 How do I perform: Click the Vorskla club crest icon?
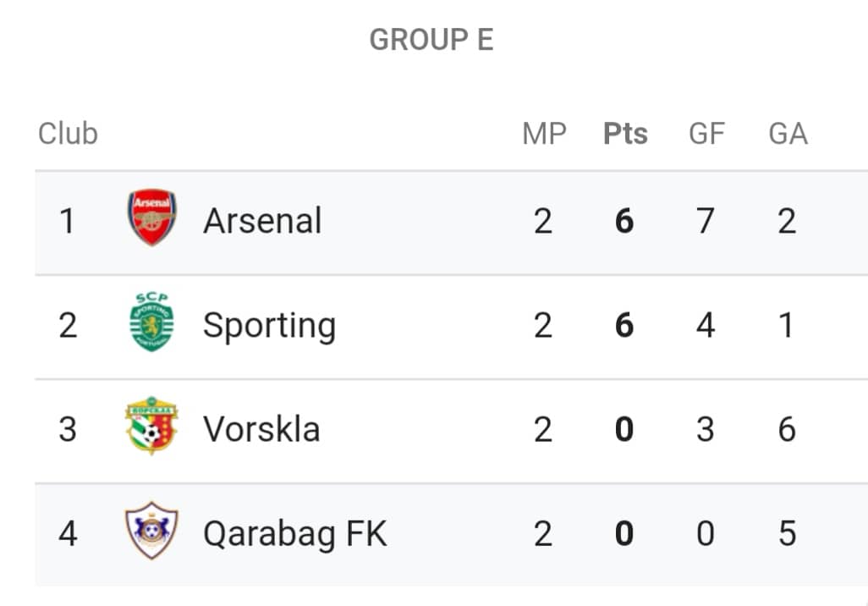151,426
